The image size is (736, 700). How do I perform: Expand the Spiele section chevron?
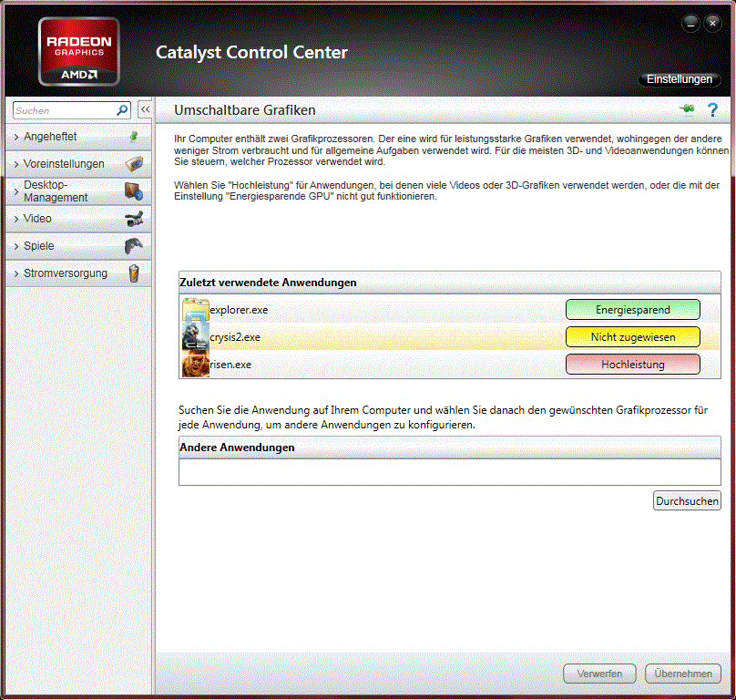click(x=16, y=246)
